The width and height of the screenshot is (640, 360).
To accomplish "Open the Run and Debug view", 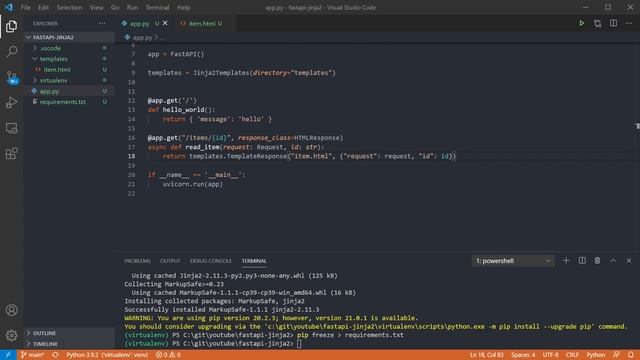I will click(11, 102).
